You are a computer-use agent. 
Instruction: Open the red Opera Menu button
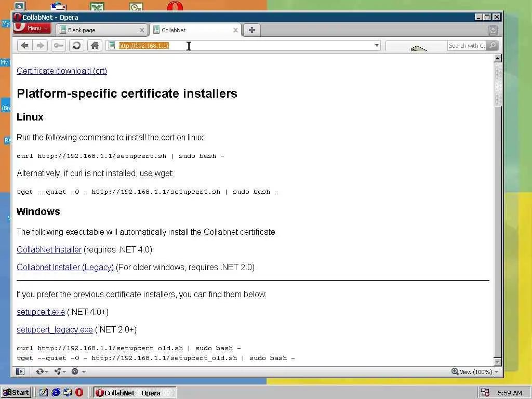[32, 28]
